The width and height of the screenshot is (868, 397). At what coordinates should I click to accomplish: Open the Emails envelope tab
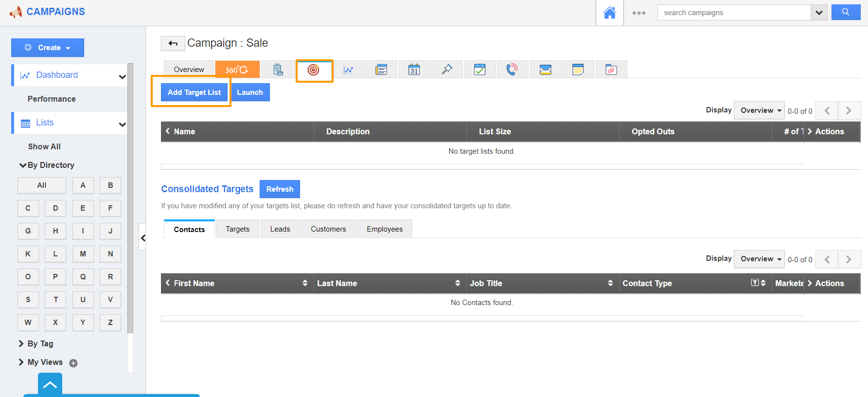pyautogui.click(x=545, y=70)
